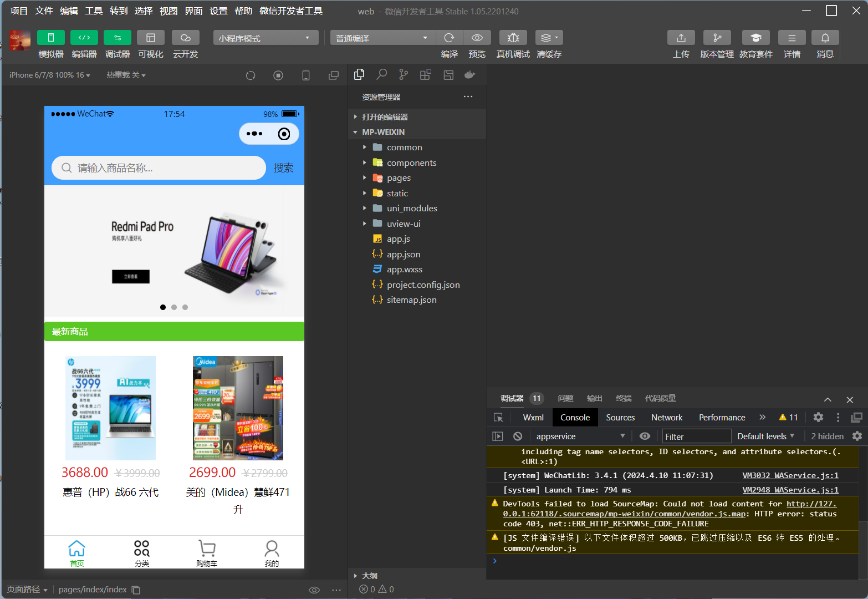Click the simulator refresh icon
The width and height of the screenshot is (868, 599).
(x=251, y=75)
